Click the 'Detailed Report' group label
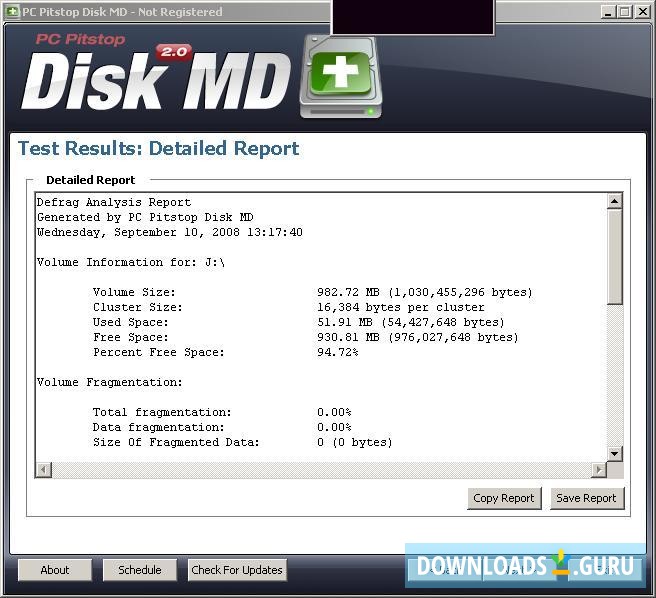This screenshot has width=656, height=598. pos(90,180)
